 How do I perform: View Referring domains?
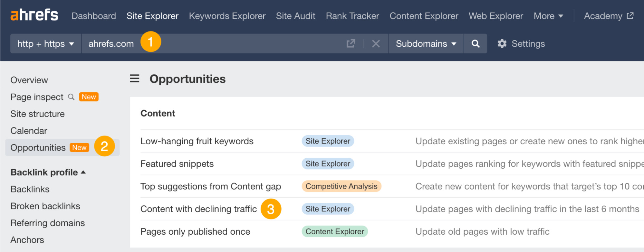(48, 223)
